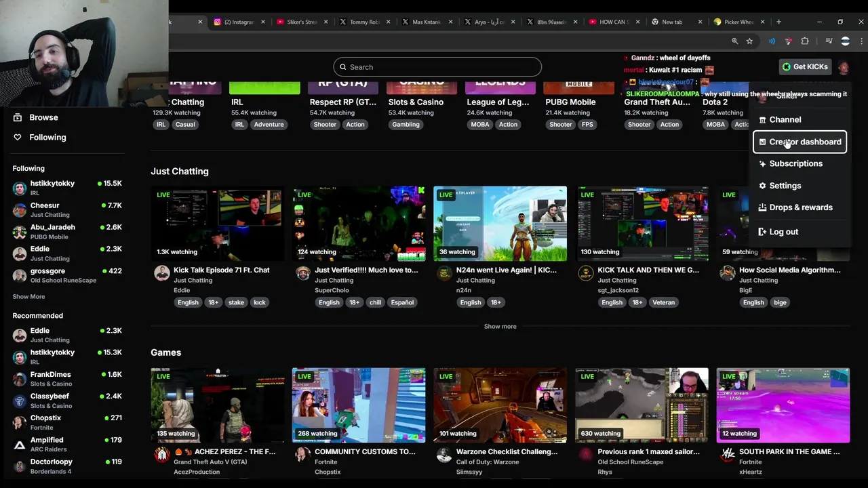Open Abu_Jaradeh avatar in Following list
The image size is (868, 488).
20,231
